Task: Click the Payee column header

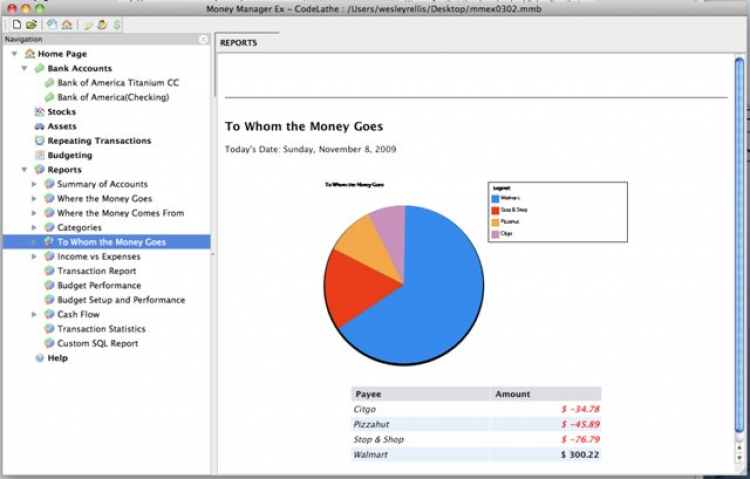Action: [420, 394]
